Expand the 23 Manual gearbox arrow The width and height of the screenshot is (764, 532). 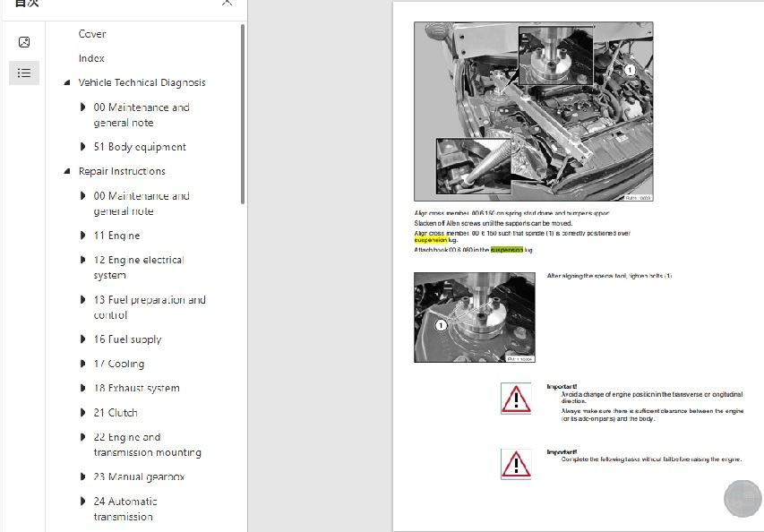point(82,477)
